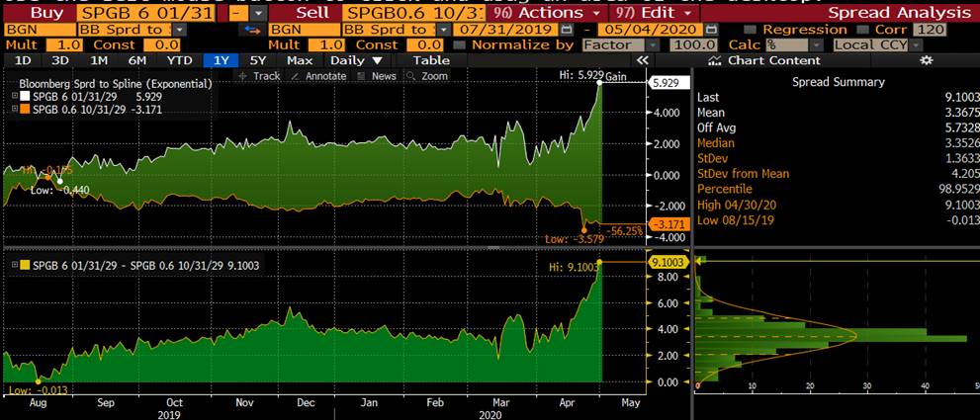Click High 04/30/20 row label
This screenshot has height=420, width=980.
(738, 205)
